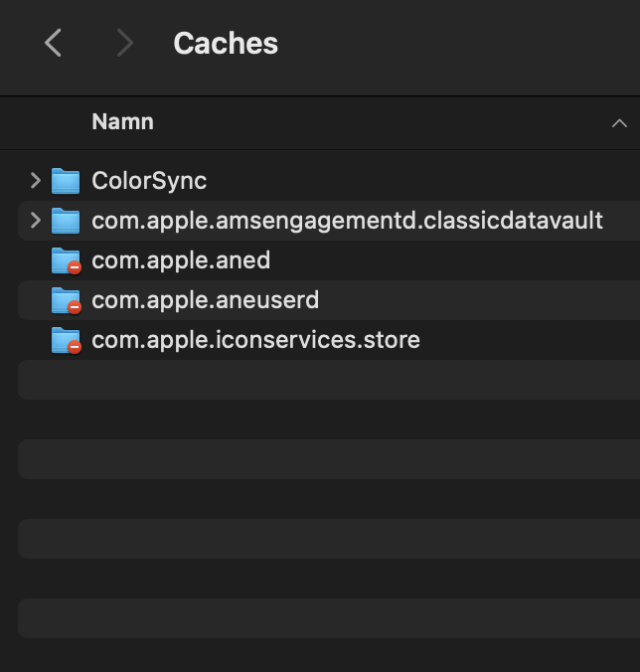Click the bottom-most empty striped list row
The width and height of the screenshot is (640, 672).
[328, 618]
